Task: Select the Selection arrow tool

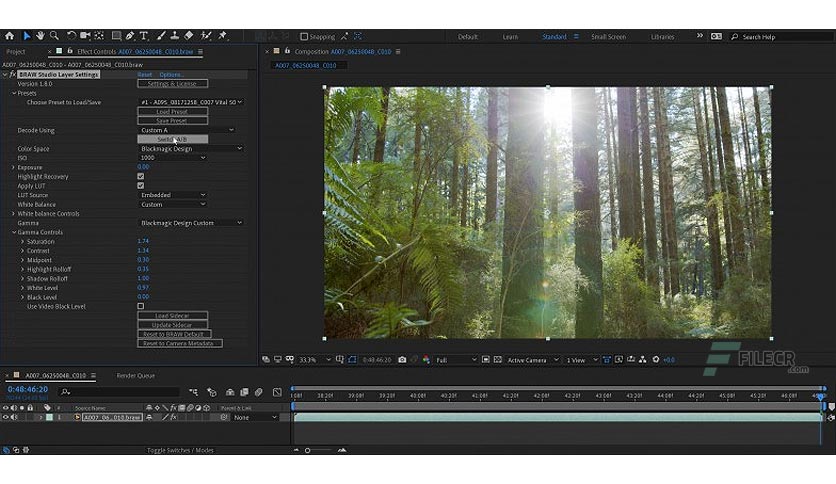Action: [x=26, y=36]
